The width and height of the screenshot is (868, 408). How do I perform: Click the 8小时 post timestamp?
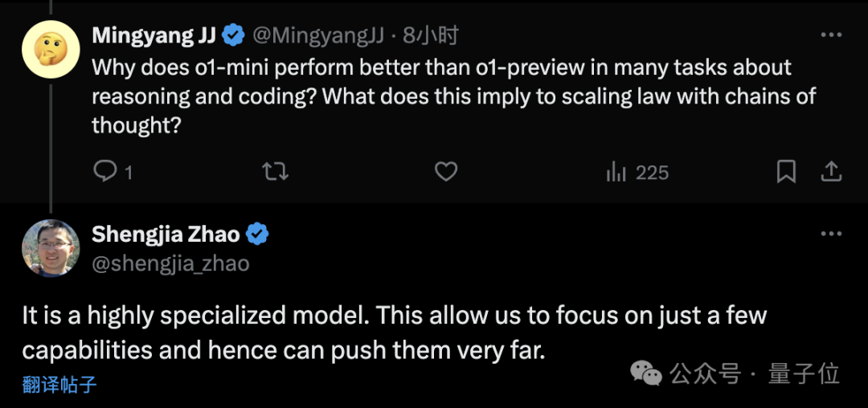click(x=431, y=35)
